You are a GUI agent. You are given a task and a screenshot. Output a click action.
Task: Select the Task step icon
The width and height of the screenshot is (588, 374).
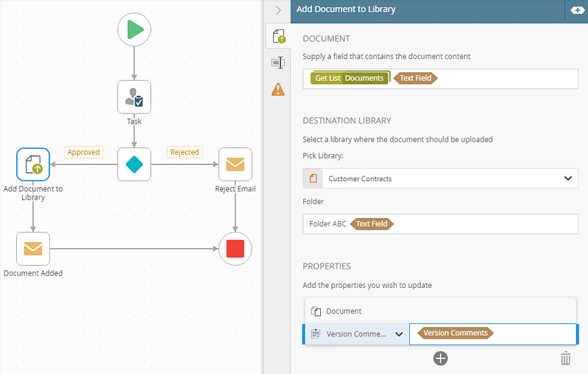134,96
